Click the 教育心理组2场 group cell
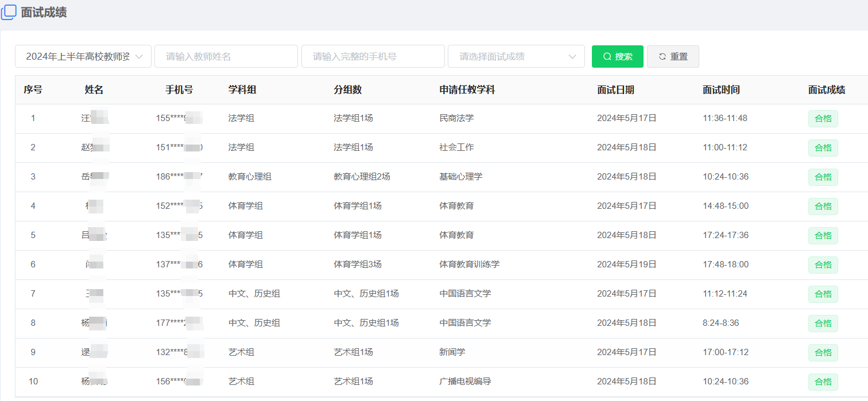 point(362,177)
